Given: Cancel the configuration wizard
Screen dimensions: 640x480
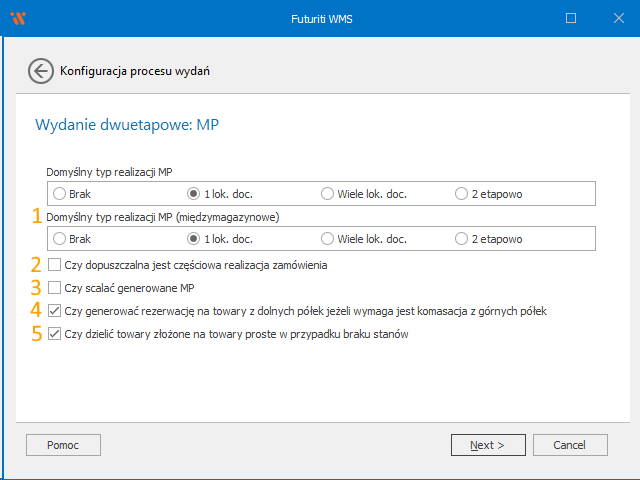Looking at the screenshot, I should pos(570,444).
